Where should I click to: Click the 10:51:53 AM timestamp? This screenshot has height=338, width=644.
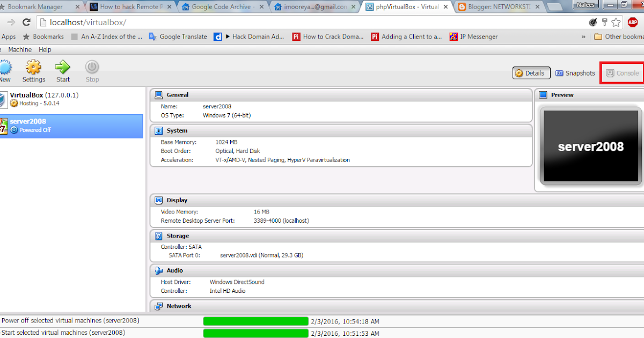click(x=345, y=334)
